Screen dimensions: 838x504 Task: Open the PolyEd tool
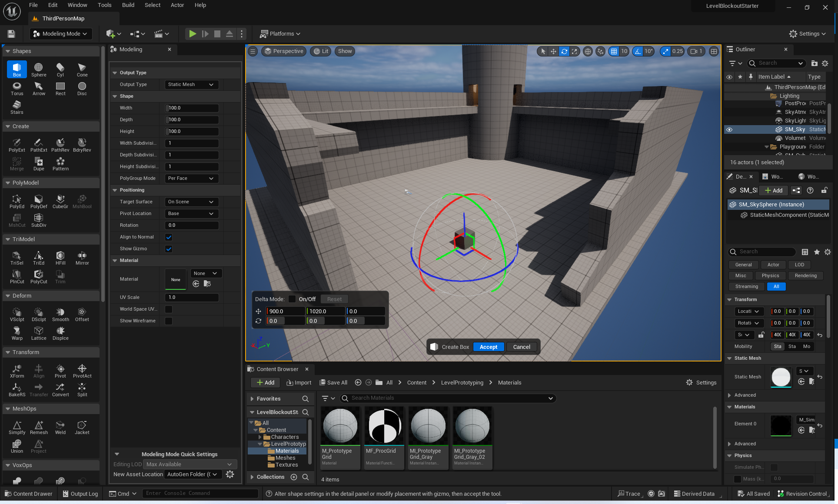[17, 201]
